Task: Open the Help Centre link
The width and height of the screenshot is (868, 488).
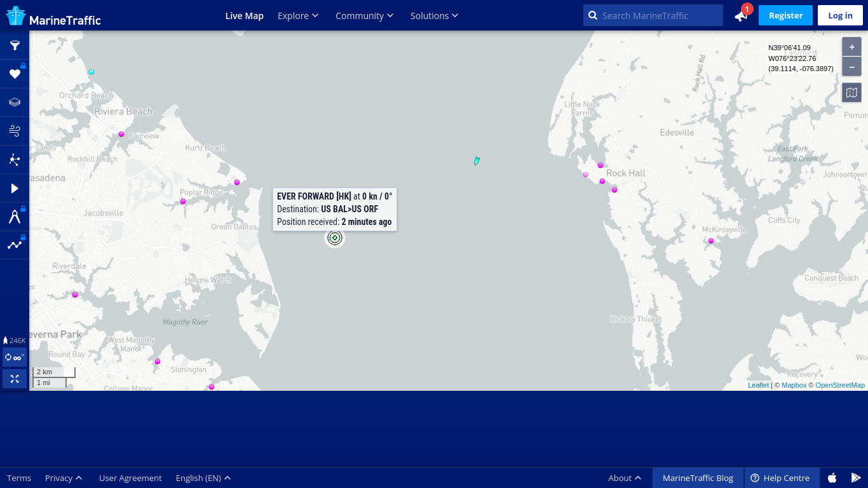Action: (780, 478)
